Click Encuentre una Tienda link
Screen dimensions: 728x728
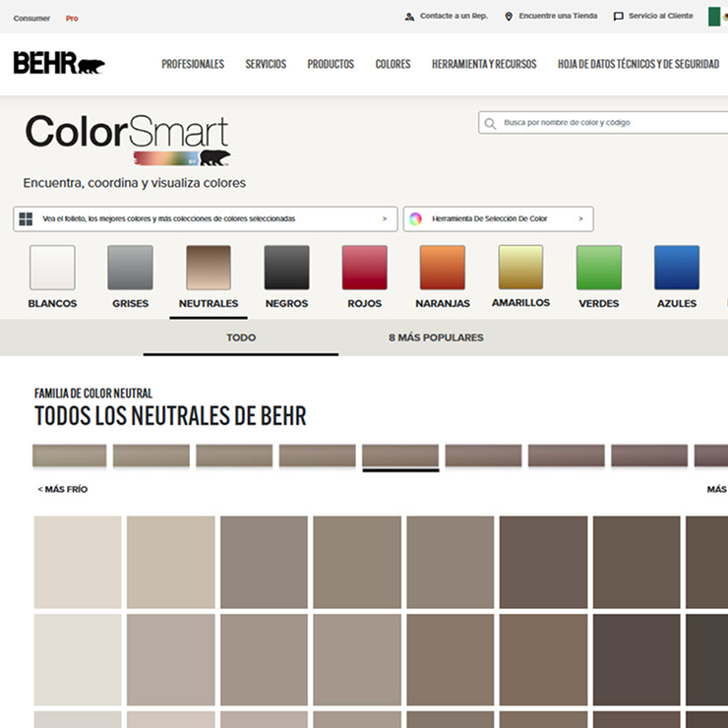pyautogui.click(x=558, y=16)
